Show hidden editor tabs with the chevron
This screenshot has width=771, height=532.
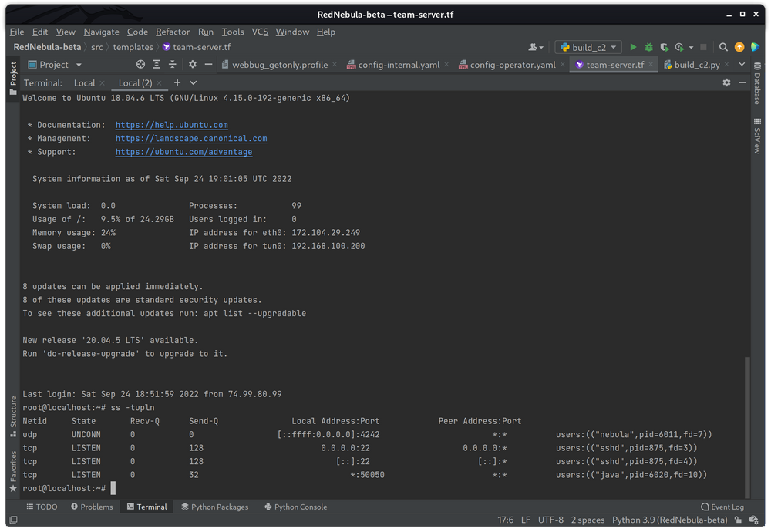pos(742,64)
